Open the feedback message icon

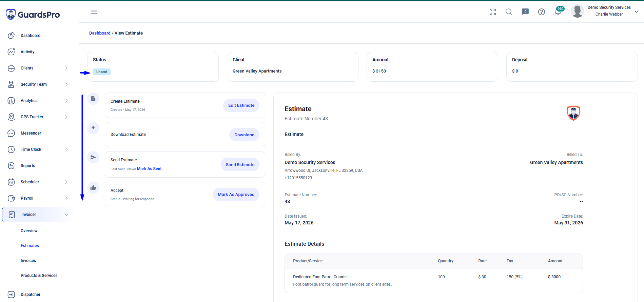525,12
